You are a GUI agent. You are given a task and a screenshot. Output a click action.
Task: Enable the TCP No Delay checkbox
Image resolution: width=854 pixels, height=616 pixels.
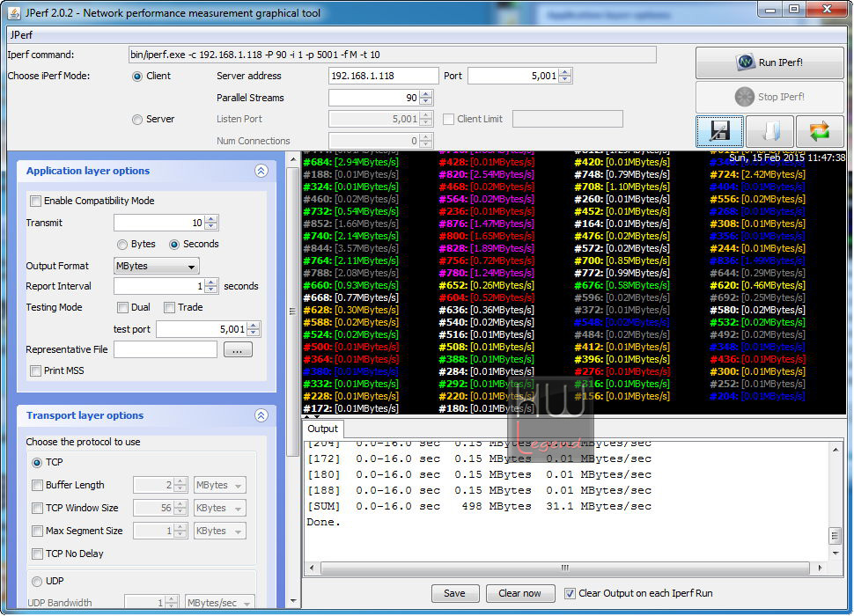pyautogui.click(x=38, y=554)
